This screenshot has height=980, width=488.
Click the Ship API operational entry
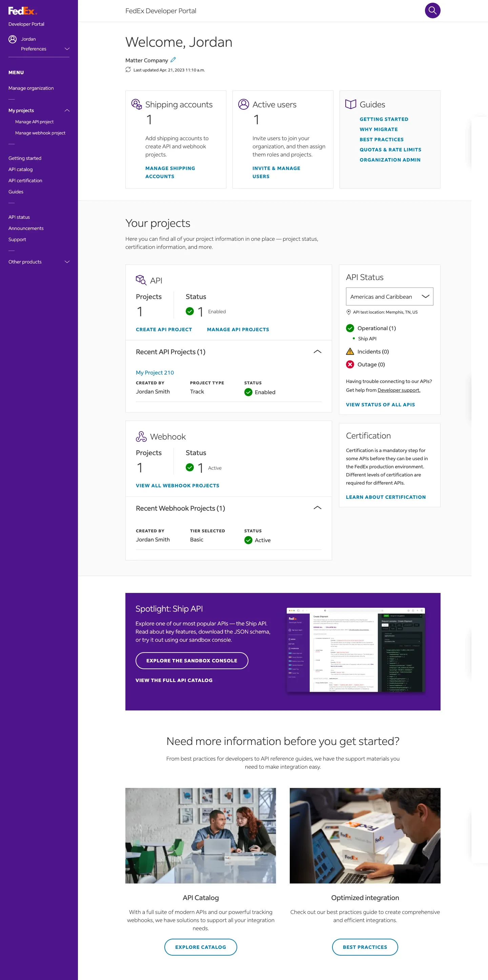pos(367,339)
